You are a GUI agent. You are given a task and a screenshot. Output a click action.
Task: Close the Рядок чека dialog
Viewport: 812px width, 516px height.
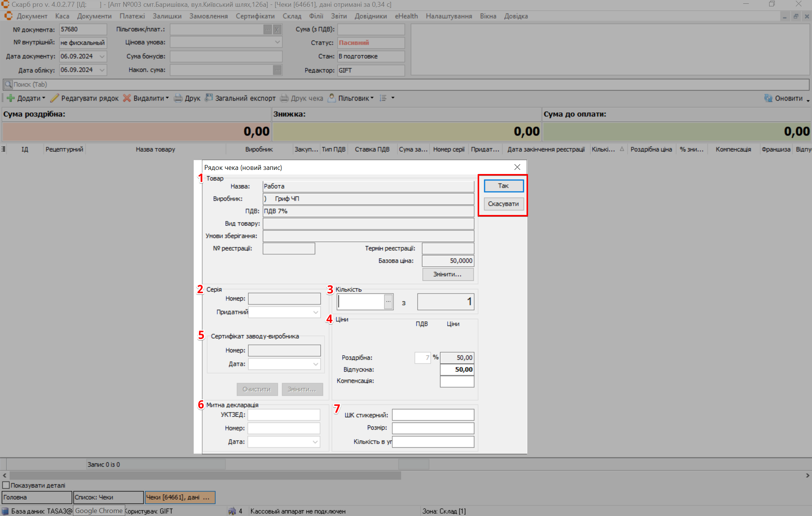517,167
